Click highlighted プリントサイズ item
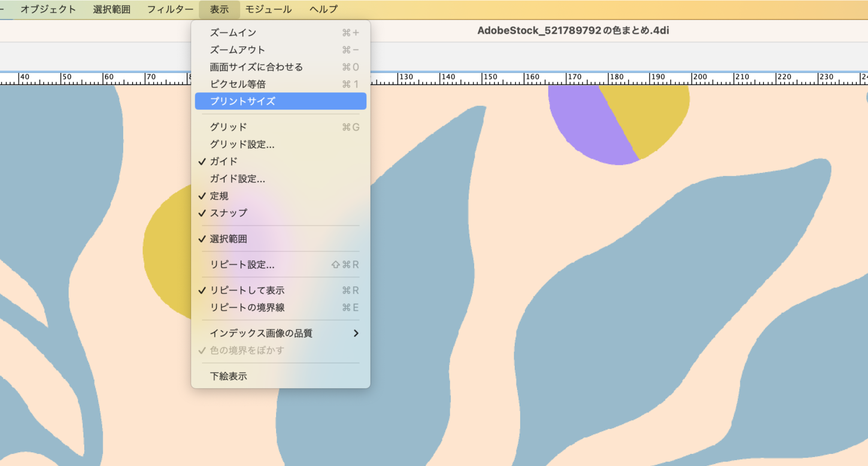 (x=242, y=101)
